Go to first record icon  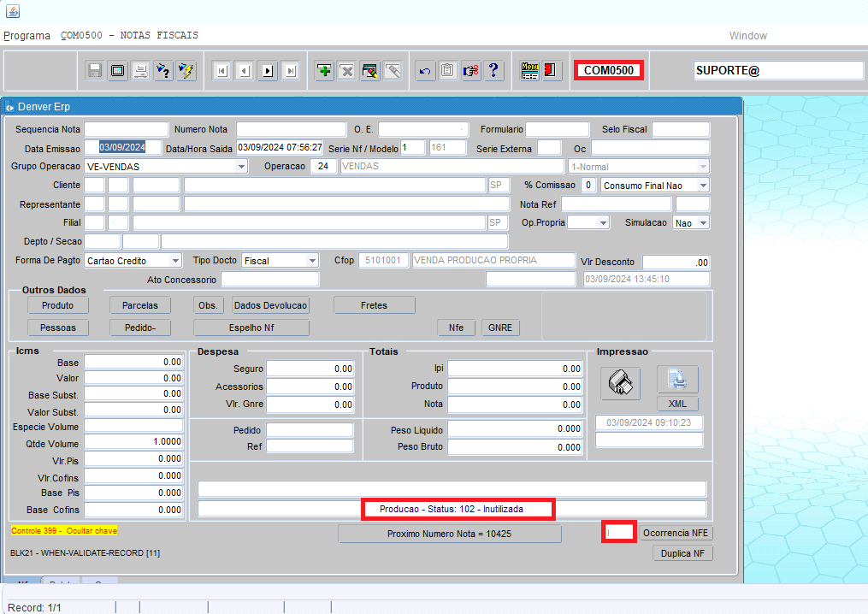coord(222,71)
